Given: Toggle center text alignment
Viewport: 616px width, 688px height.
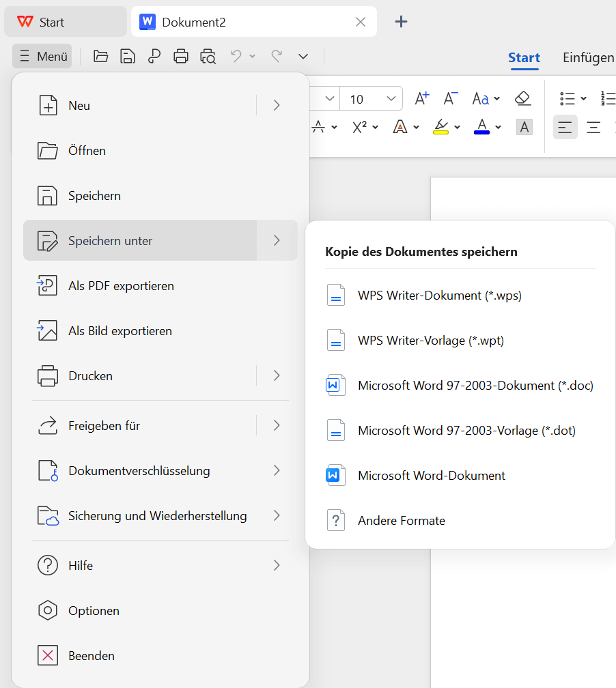Looking at the screenshot, I should [593, 127].
